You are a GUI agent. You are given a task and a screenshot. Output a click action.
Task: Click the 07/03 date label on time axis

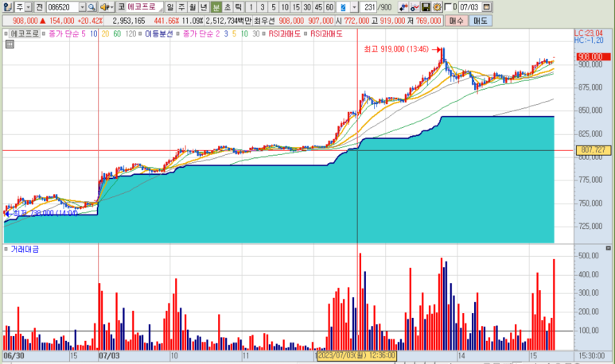point(109,356)
